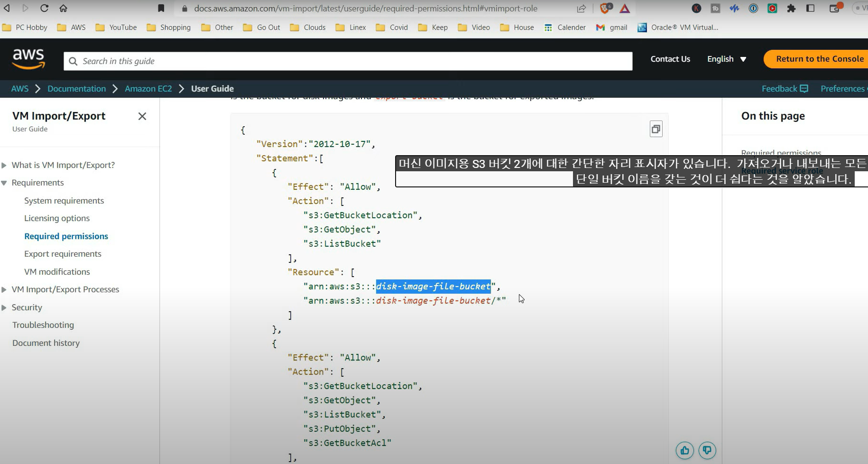Click the browser forward arrow
This screenshot has width=868, height=464.
pos(25,8)
